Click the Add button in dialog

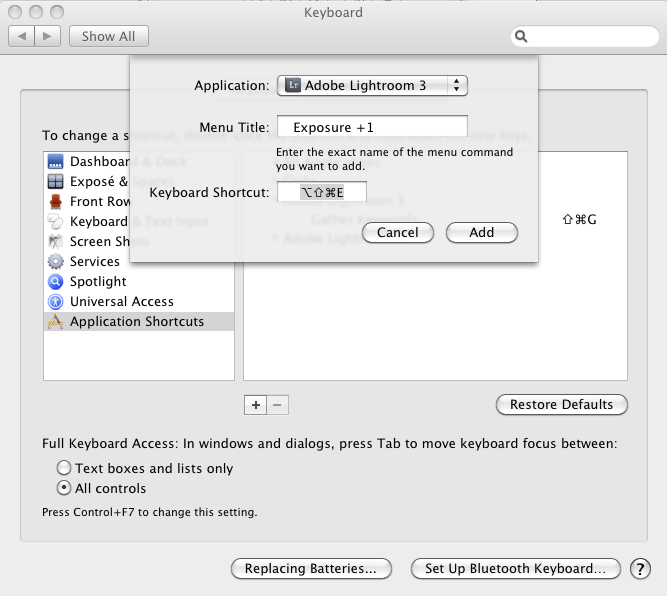pyautogui.click(x=481, y=232)
